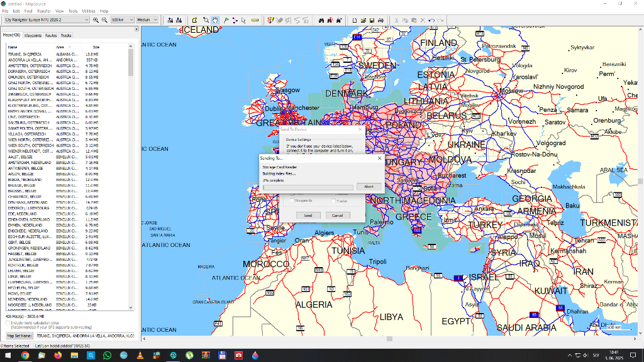
Task: Click the Delete X toolbar icon
Action: click(x=423, y=20)
